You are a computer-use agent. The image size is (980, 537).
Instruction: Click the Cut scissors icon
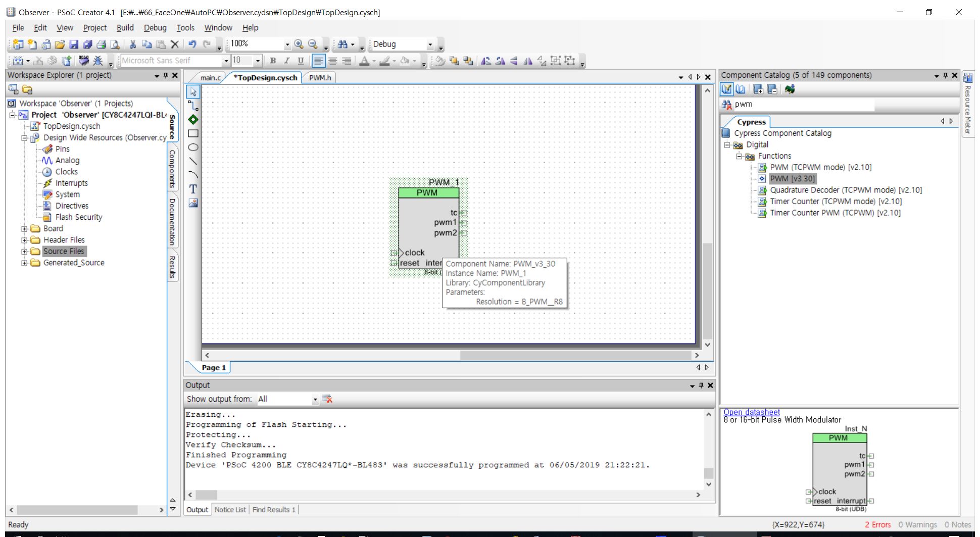[133, 44]
